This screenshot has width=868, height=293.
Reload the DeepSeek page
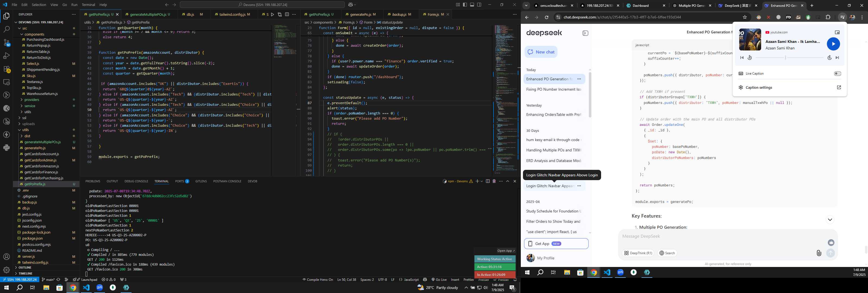pyautogui.click(x=547, y=17)
